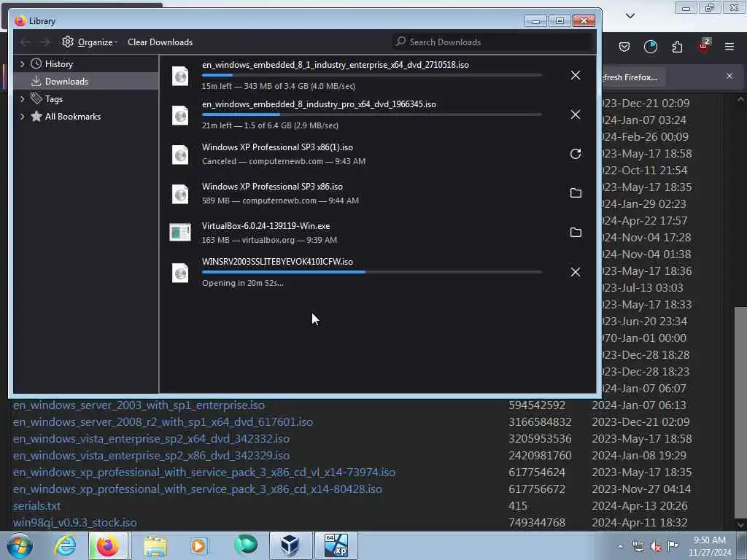Click the embedded_8_1 ISO file icon
The image size is (747, 560).
tap(180, 76)
